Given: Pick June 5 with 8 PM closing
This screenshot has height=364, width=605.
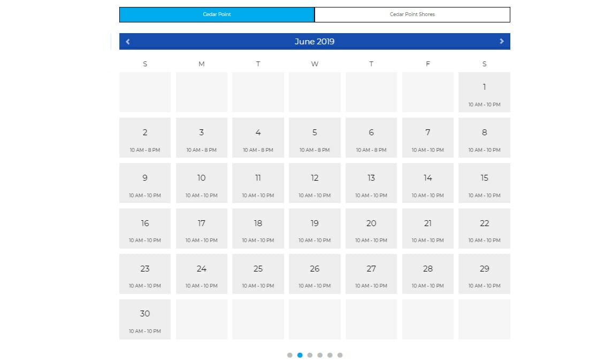Looking at the screenshot, I should (x=315, y=138).
